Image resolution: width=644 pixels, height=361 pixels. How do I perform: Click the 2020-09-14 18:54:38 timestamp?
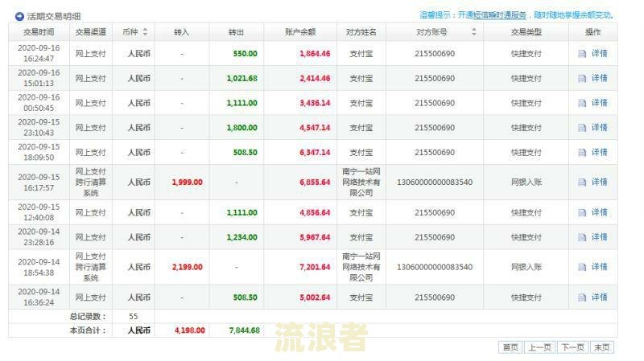coord(39,267)
